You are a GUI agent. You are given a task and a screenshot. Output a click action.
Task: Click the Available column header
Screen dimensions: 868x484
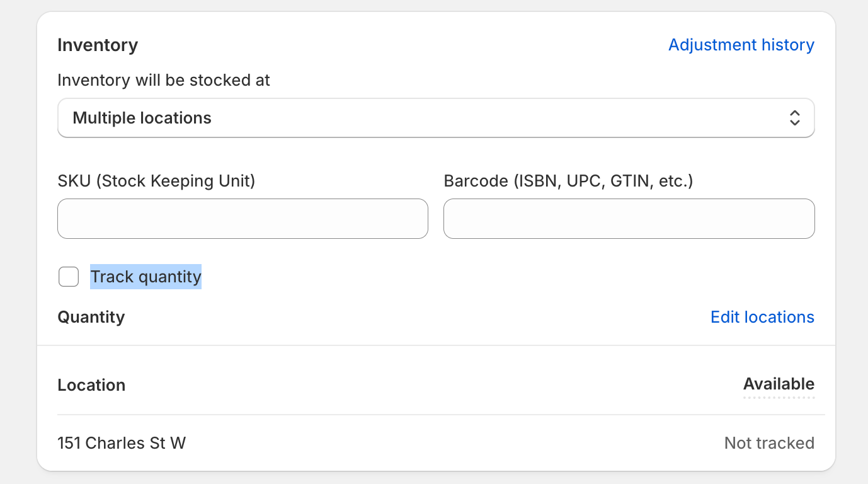[x=779, y=384]
